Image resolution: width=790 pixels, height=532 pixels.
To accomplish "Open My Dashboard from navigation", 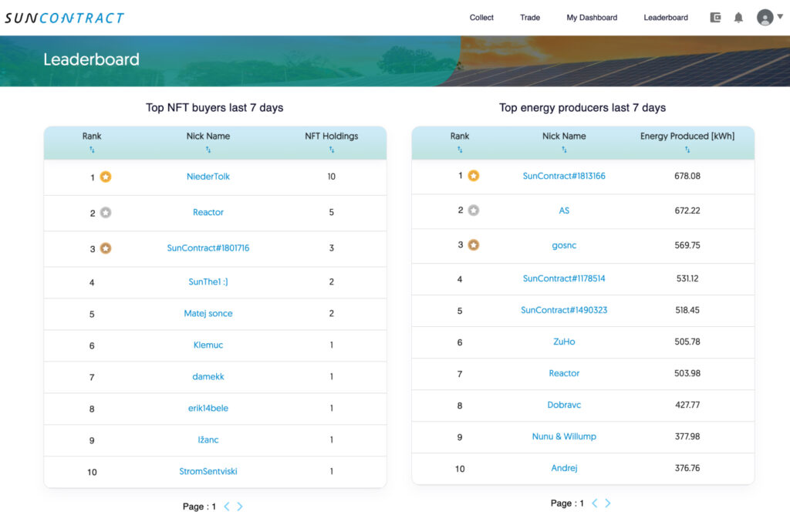I will (592, 18).
